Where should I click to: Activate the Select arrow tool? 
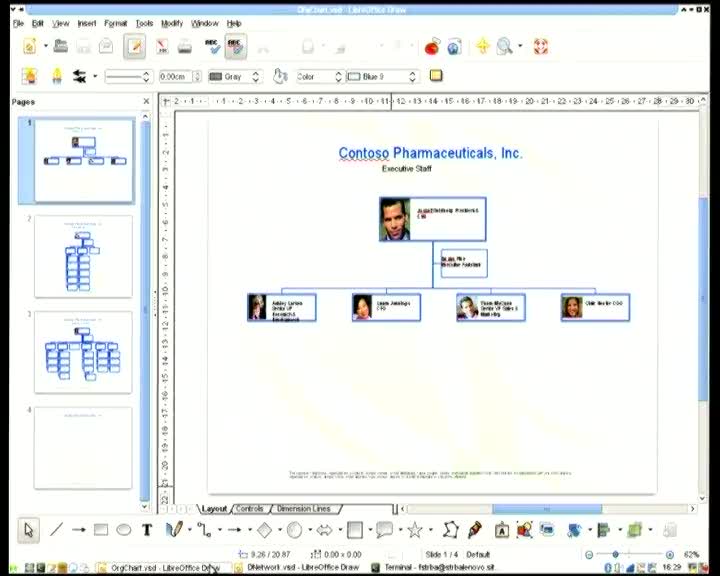pyautogui.click(x=28, y=531)
